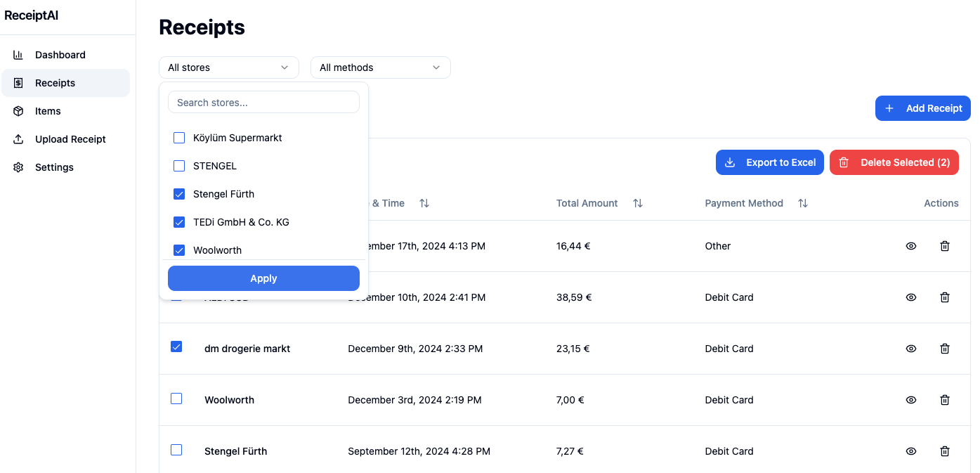980x473 pixels.
Task: Show details of the 7,00 € Woolworth receipt
Action: tap(911, 400)
